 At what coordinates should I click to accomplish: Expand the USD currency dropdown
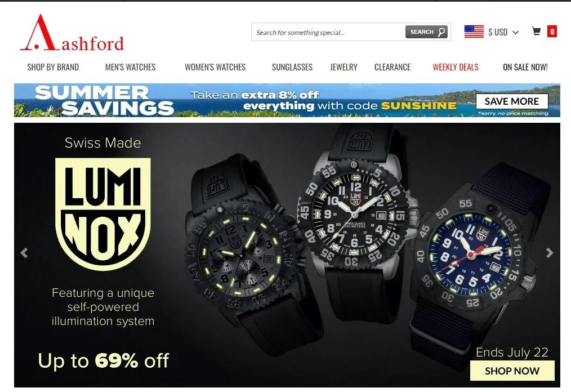coord(503,32)
